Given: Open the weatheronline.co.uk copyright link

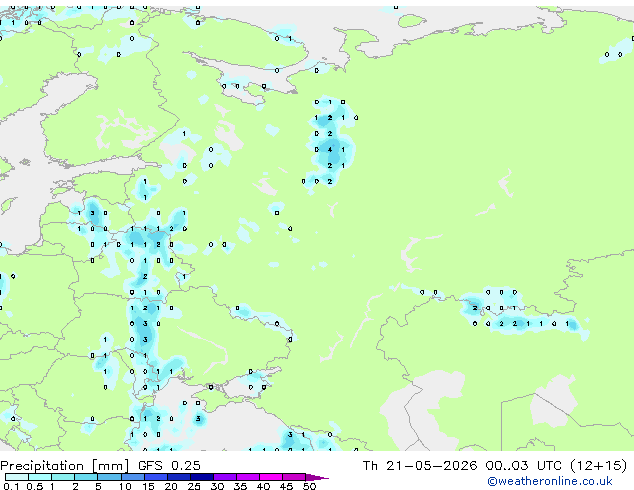Looking at the screenshot, I should (x=550, y=481).
